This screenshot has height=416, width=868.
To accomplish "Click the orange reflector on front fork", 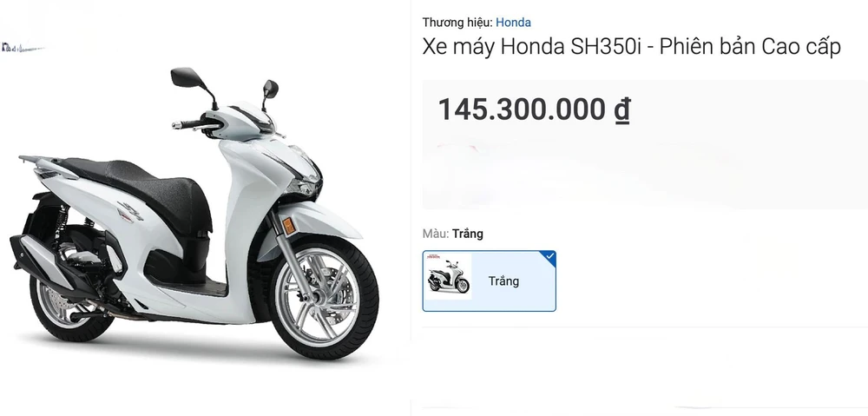I will (288, 226).
